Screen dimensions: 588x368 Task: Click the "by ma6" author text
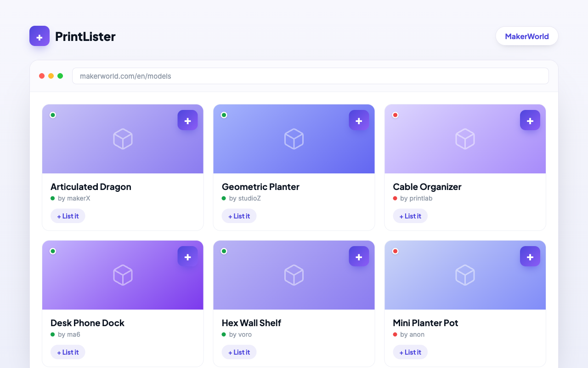69,334
